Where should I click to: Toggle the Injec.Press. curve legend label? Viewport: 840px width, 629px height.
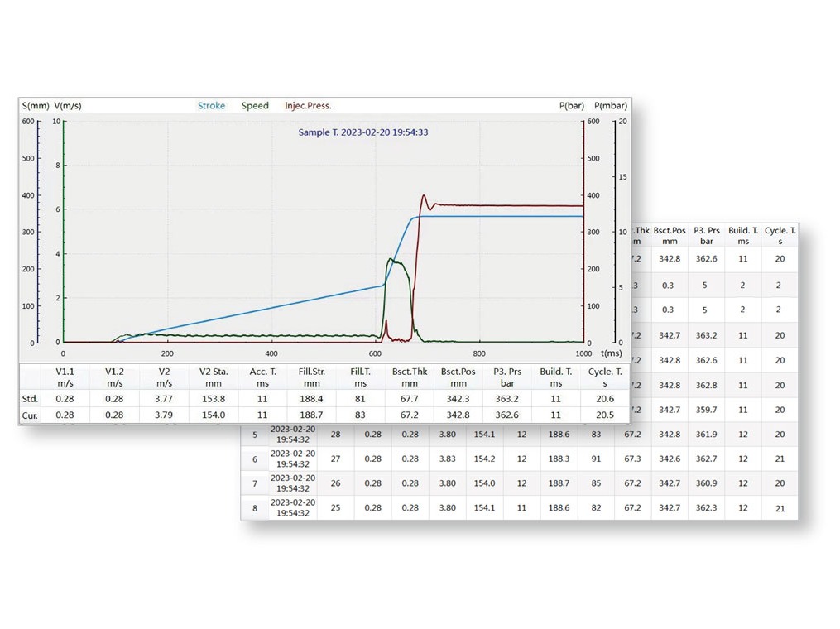coord(308,106)
